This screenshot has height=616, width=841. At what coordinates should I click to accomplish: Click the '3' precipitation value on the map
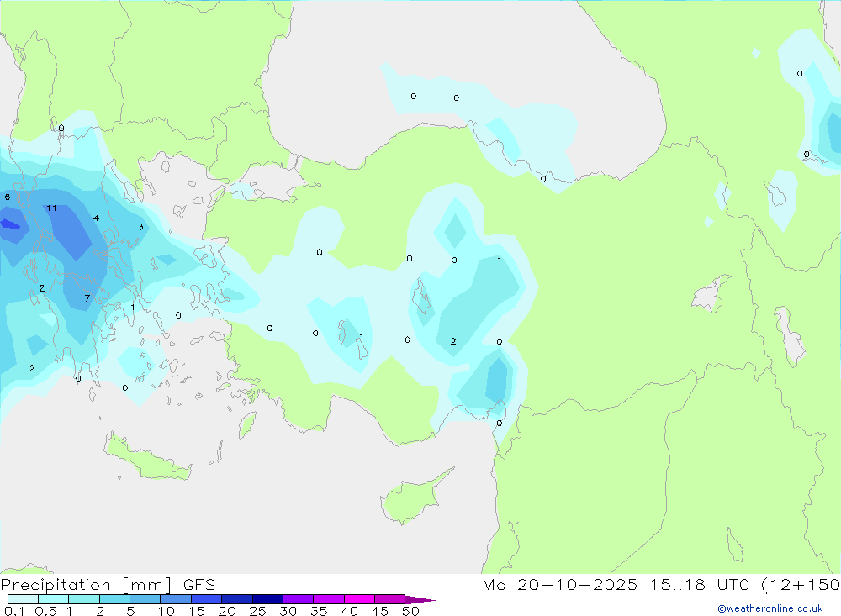click(x=140, y=227)
